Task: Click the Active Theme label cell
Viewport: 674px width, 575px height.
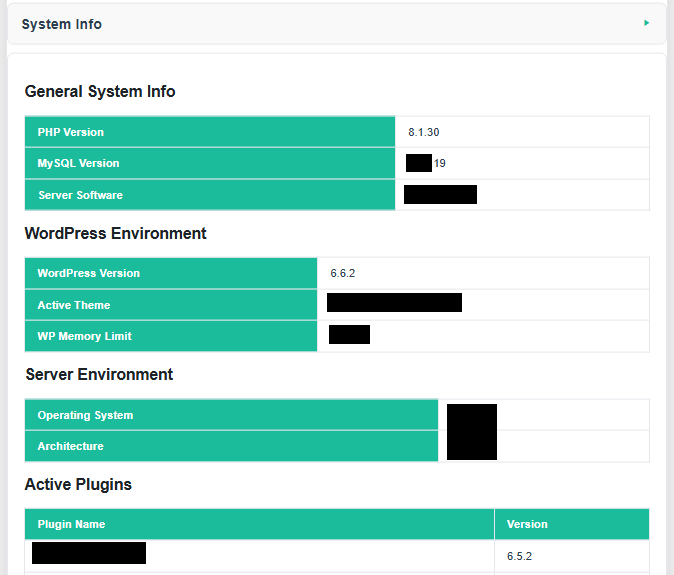Action: coord(171,305)
